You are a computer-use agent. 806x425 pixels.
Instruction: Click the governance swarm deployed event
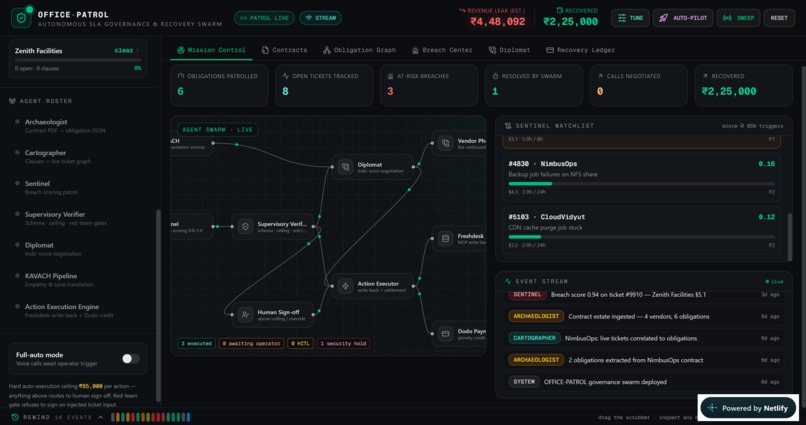click(645, 382)
